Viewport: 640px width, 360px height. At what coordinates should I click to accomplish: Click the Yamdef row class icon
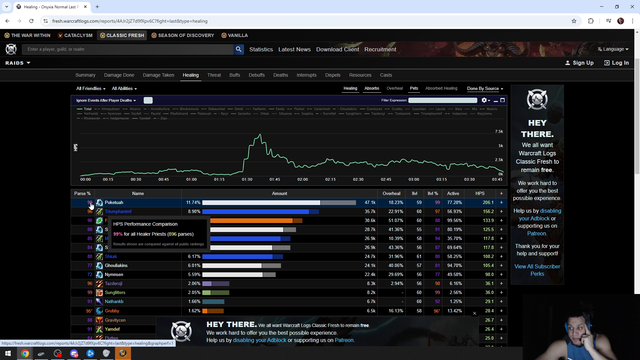click(99, 329)
